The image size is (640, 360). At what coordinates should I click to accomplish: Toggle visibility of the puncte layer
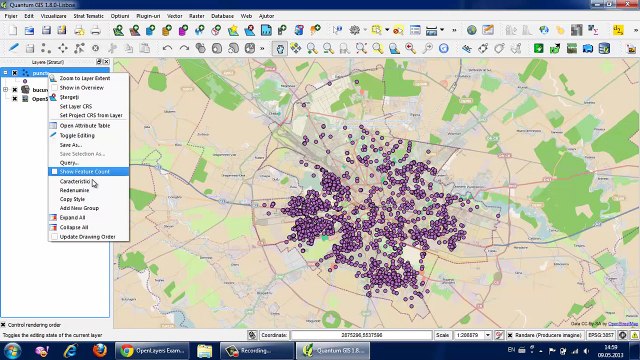click(15, 73)
